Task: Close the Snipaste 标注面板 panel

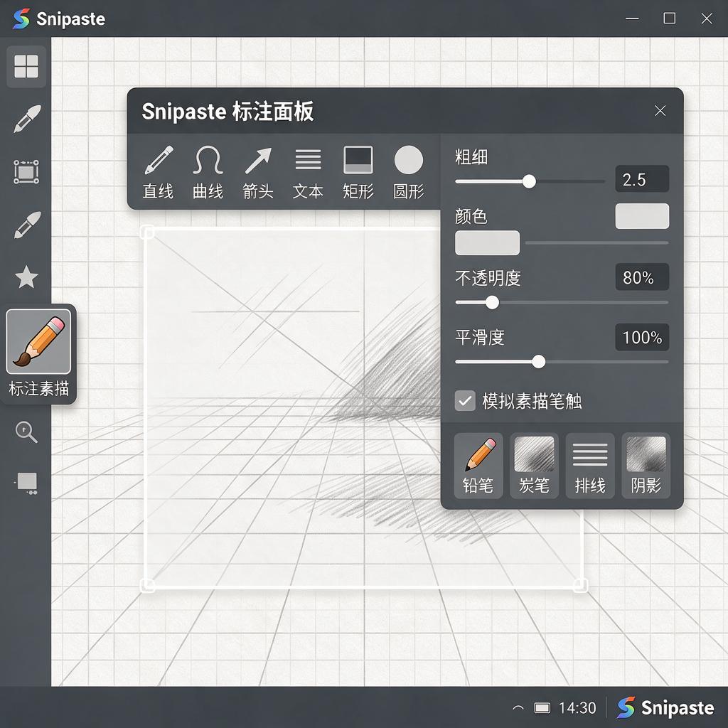Action: 660,110
